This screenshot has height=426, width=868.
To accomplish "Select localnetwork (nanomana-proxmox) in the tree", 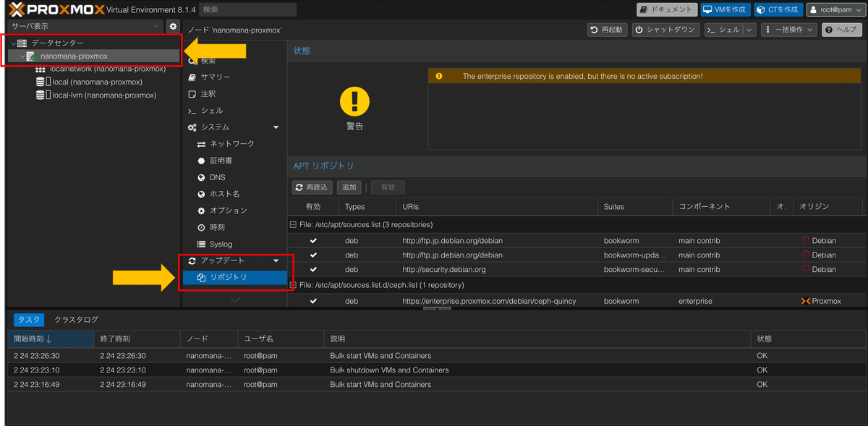I will [108, 69].
